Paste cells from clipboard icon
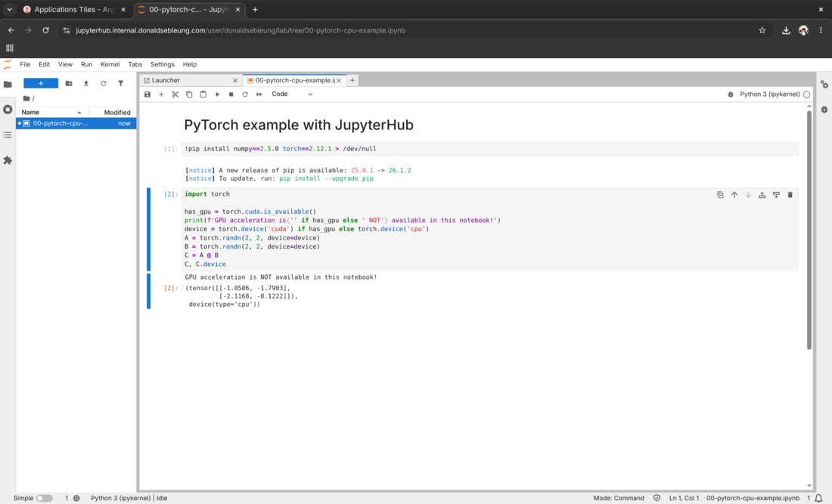The width and height of the screenshot is (832, 504). [x=203, y=94]
